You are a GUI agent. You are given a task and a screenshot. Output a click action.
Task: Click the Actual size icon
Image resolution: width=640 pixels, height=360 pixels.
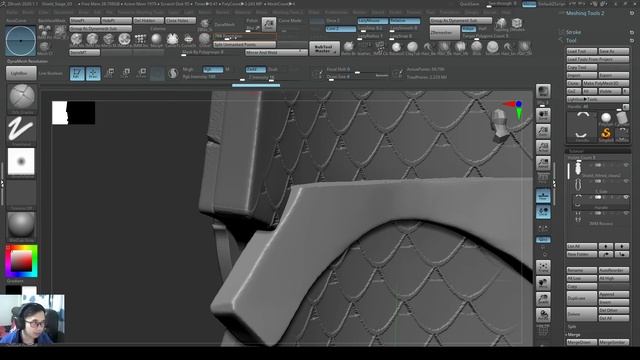[543, 147]
